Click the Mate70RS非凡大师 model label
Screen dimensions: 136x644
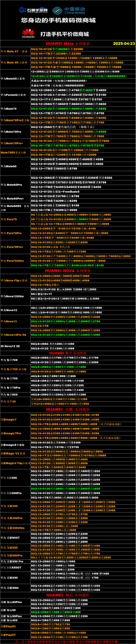click(x=13, y=152)
